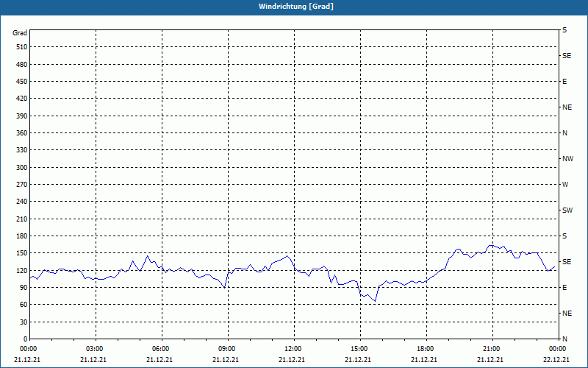588x368 pixels.
Task: Select the 390 axis value
Action: tap(22, 116)
